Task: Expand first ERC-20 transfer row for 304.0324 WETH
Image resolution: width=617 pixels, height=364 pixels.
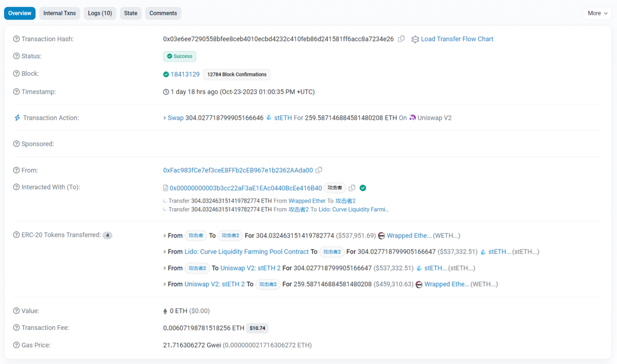Action: click(x=165, y=236)
